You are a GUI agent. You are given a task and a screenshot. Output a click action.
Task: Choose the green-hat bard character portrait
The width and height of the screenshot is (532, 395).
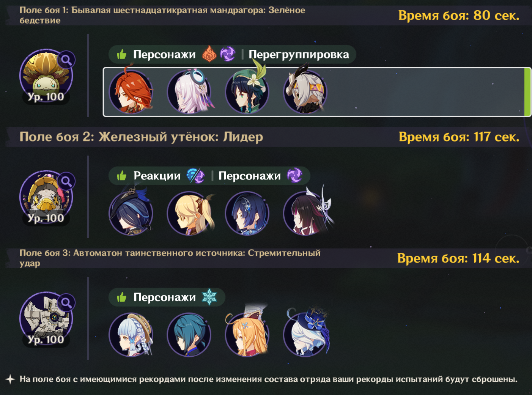coord(247,91)
